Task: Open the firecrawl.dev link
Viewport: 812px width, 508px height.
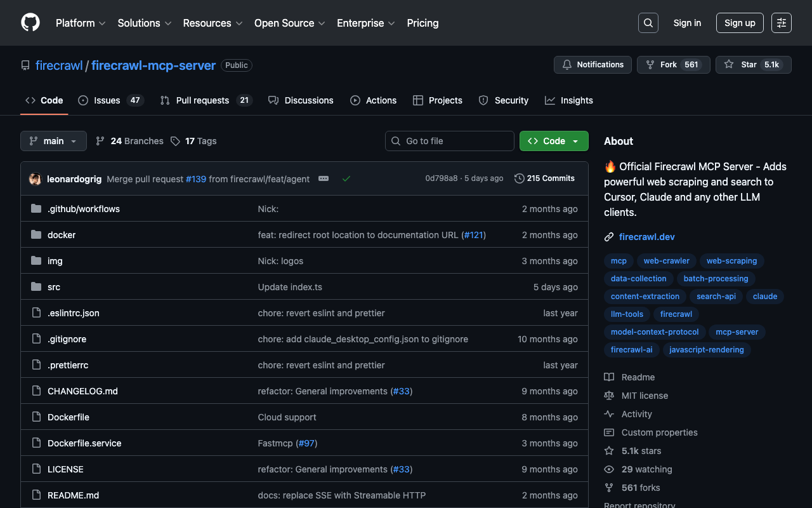Action: coord(646,237)
